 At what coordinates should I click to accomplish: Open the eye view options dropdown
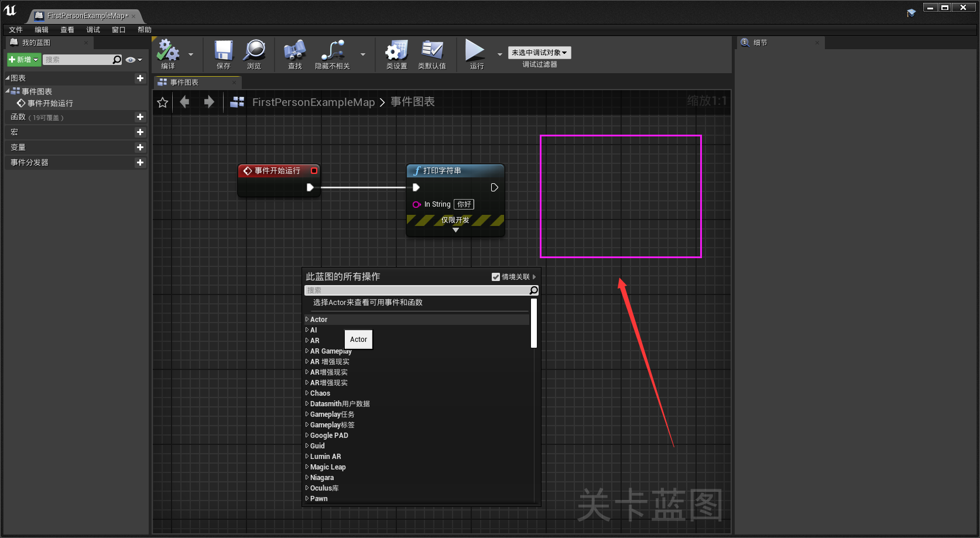click(x=134, y=60)
